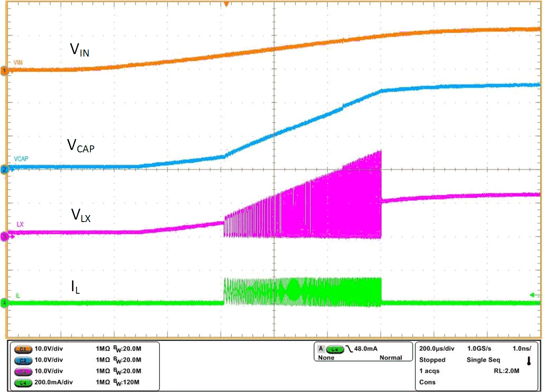Click the orange trigger position marker at top
This screenshot has width=545, height=392.
coord(226,4)
